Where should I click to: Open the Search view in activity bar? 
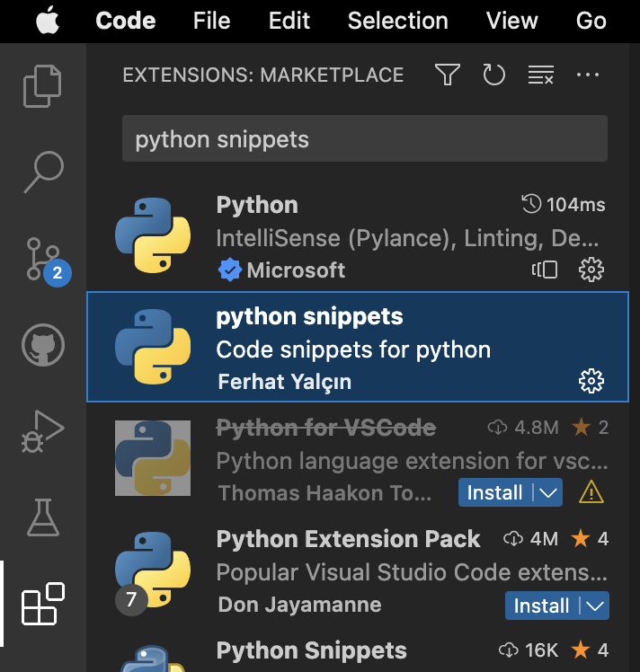[x=43, y=172]
